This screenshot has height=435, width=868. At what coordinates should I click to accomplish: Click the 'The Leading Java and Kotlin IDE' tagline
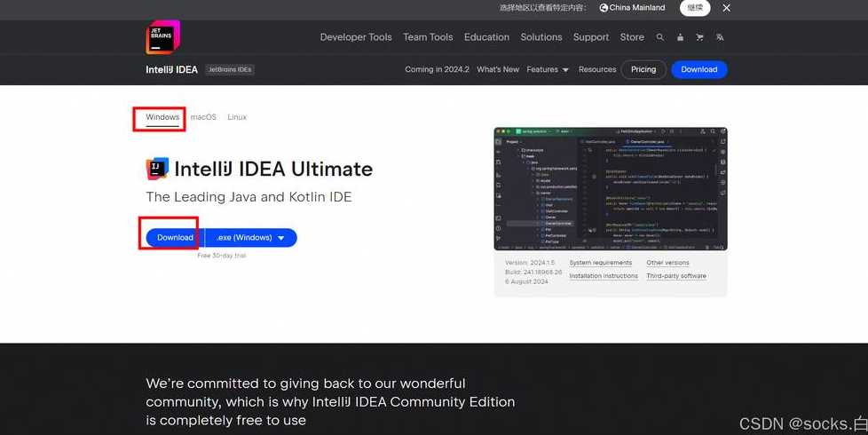coord(249,197)
